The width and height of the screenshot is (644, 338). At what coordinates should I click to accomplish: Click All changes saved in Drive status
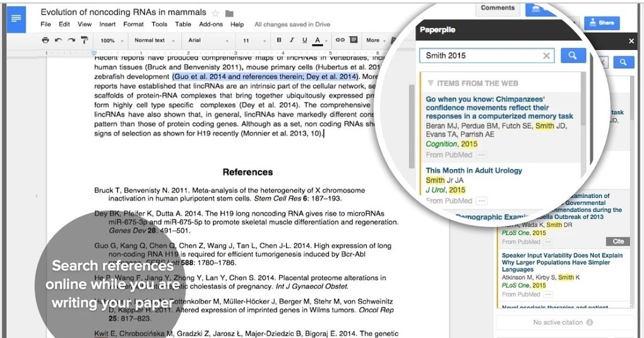(292, 25)
